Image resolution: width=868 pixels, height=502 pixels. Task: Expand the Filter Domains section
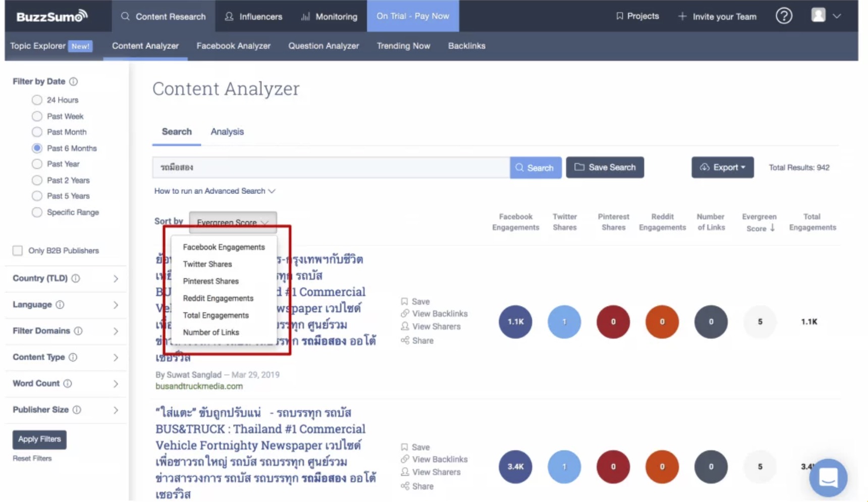click(116, 331)
